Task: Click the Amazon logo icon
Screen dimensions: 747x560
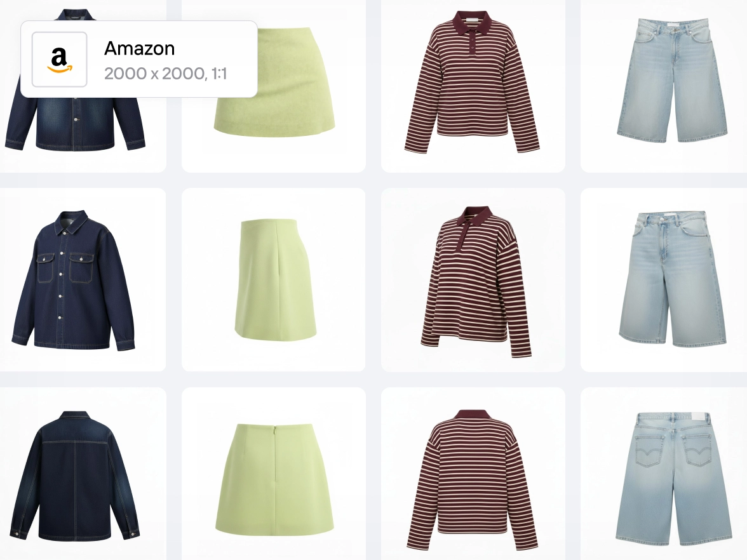Action: pyautogui.click(x=59, y=60)
